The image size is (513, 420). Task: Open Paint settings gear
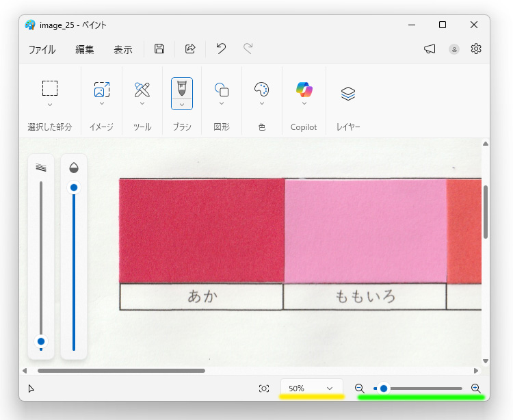[x=476, y=49]
